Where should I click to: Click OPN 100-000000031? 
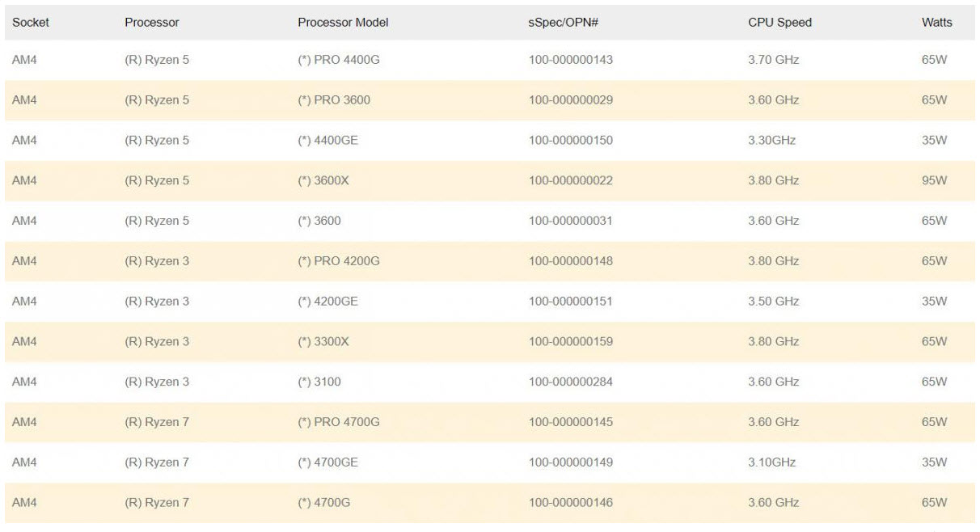tap(570, 221)
